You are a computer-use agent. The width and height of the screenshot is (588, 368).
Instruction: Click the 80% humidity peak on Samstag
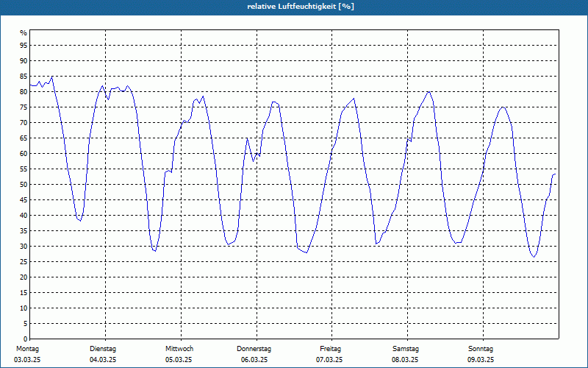coord(429,91)
